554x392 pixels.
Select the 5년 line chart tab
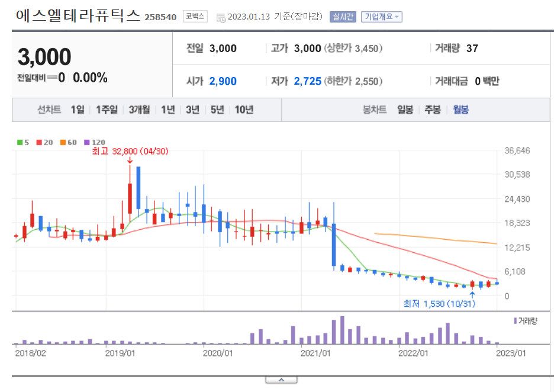218,110
